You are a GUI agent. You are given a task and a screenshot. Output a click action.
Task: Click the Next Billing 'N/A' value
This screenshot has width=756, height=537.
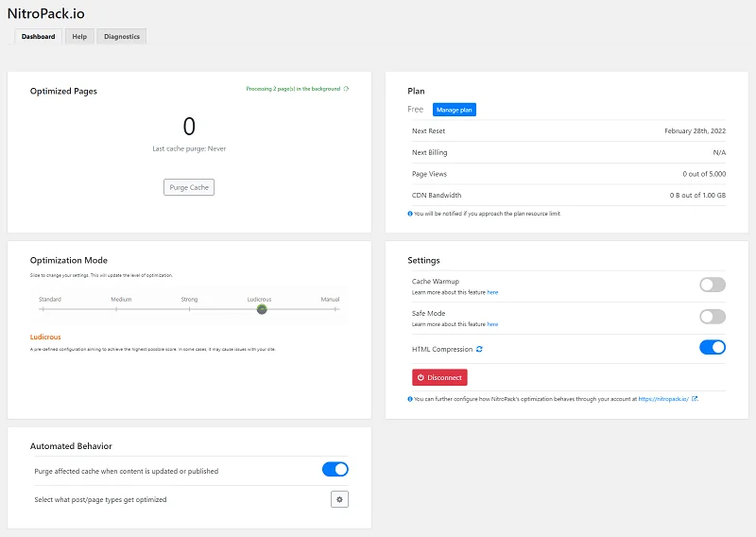pos(719,152)
